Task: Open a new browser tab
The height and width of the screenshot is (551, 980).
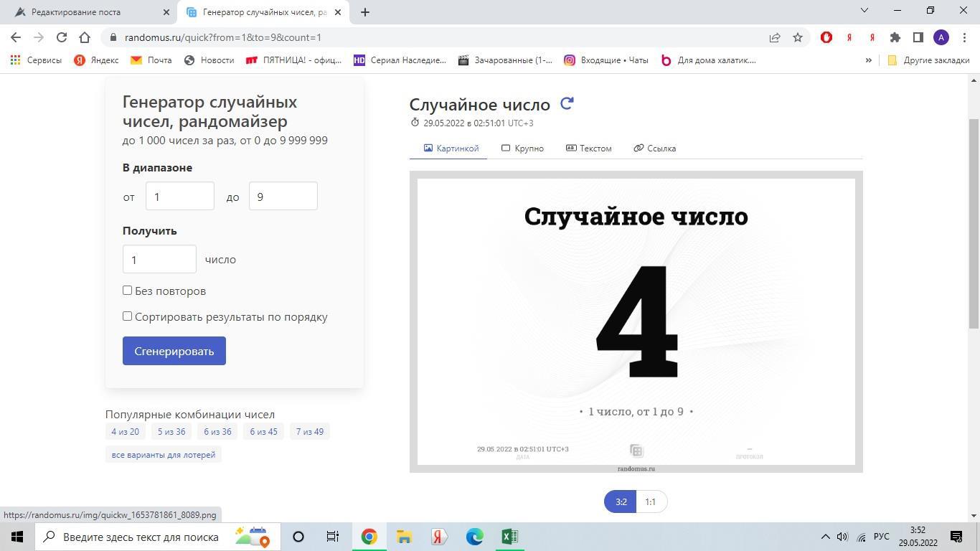Action: pyautogui.click(x=364, y=12)
